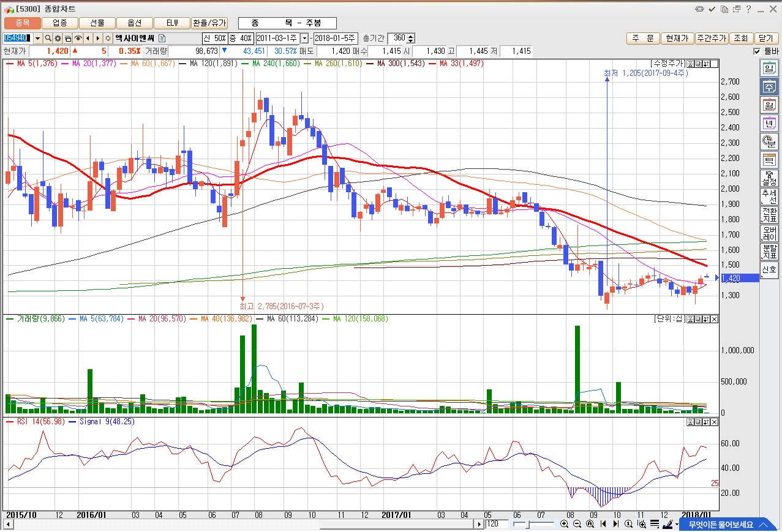Select the 종목 tab
The image size is (782, 532).
[x=23, y=23]
